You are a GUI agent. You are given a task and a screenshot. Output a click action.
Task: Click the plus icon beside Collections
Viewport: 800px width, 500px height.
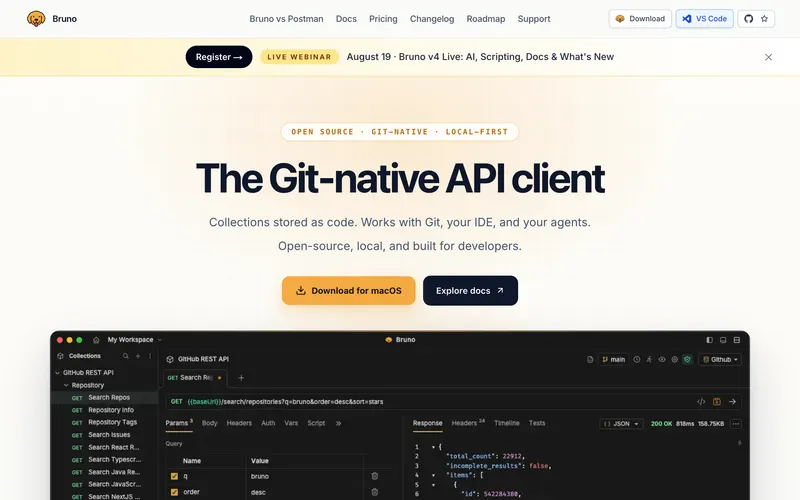pos(138,356)
